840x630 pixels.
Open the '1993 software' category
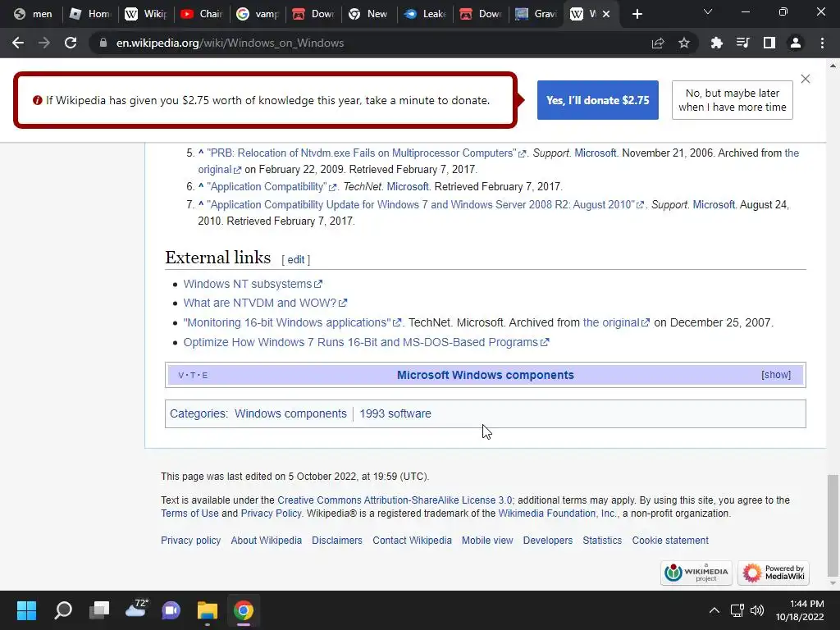coord(395,413)
